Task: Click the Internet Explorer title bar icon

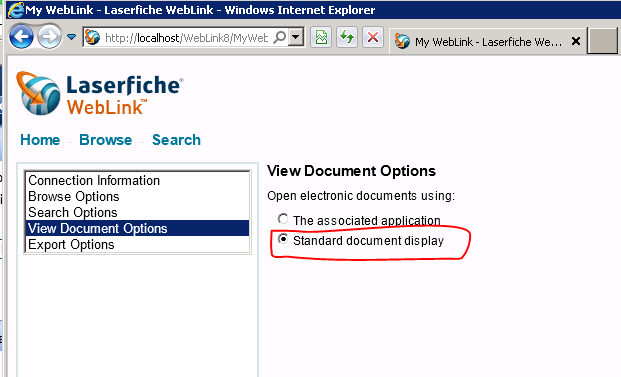Action: click(16, 10)
